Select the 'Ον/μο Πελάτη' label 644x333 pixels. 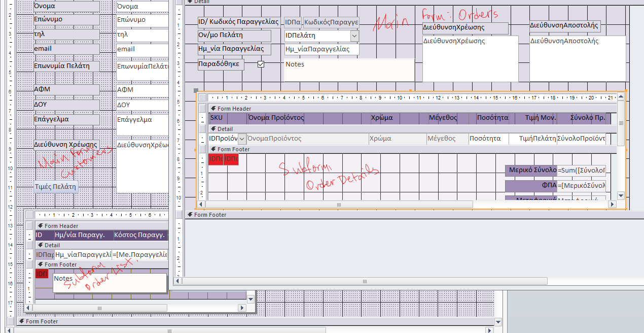coord(234,36)
